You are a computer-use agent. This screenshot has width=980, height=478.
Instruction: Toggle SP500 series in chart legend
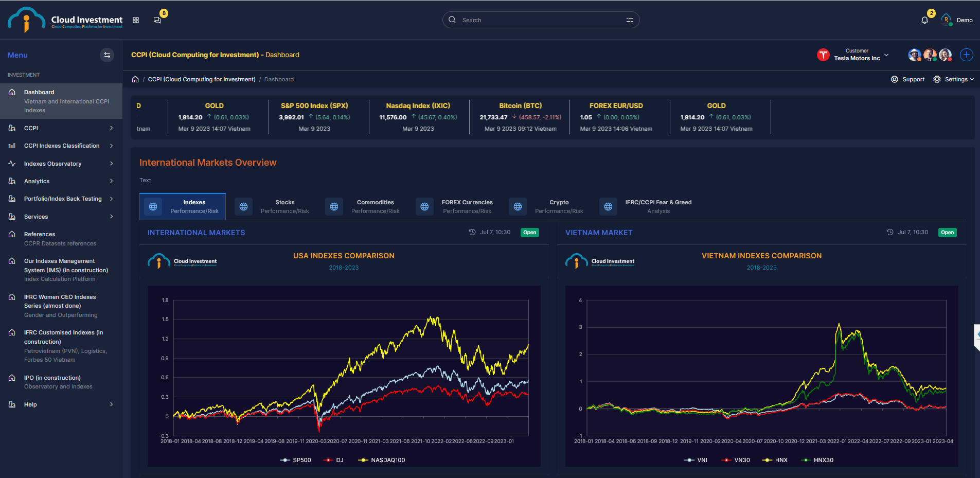(x=296, y=460)
